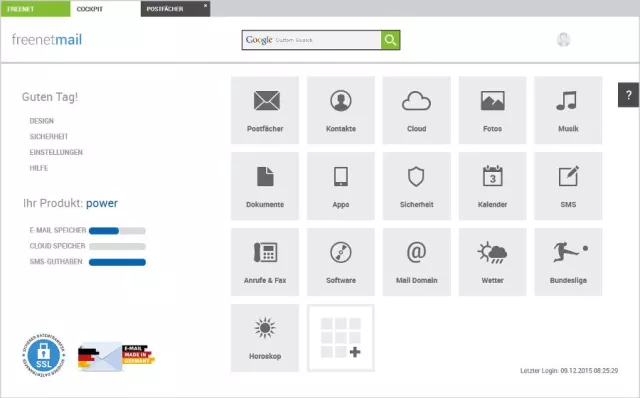Screen dimensions: 640x398
Task: Open the Fotos tile
Action: (493, 110)
